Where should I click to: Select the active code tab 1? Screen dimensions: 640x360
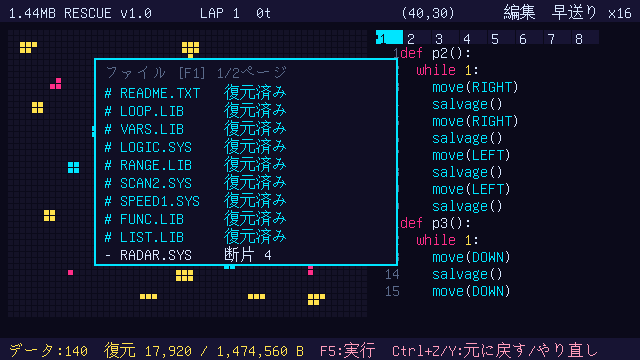tap(389, 38)
